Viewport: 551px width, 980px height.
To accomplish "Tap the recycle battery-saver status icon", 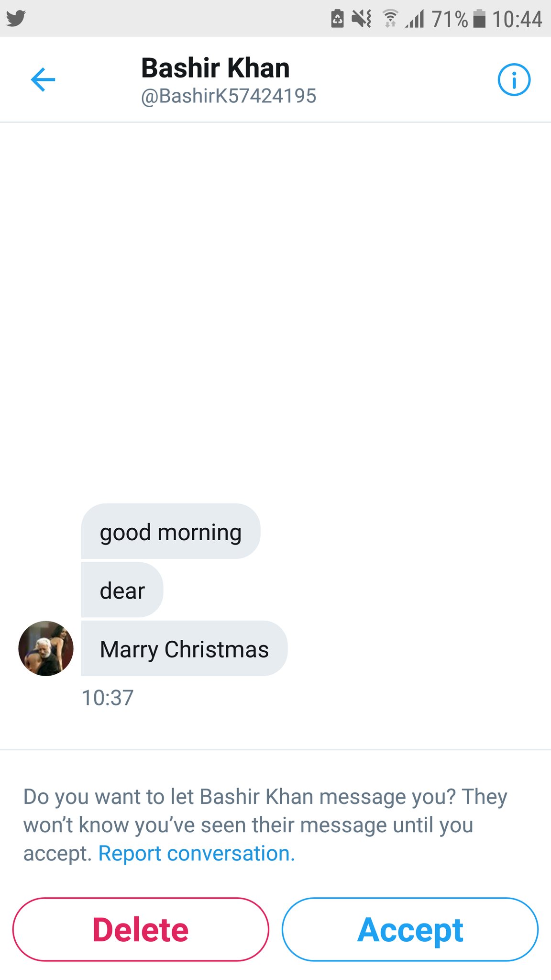I will pyautogui.click(x=337, y=19).
